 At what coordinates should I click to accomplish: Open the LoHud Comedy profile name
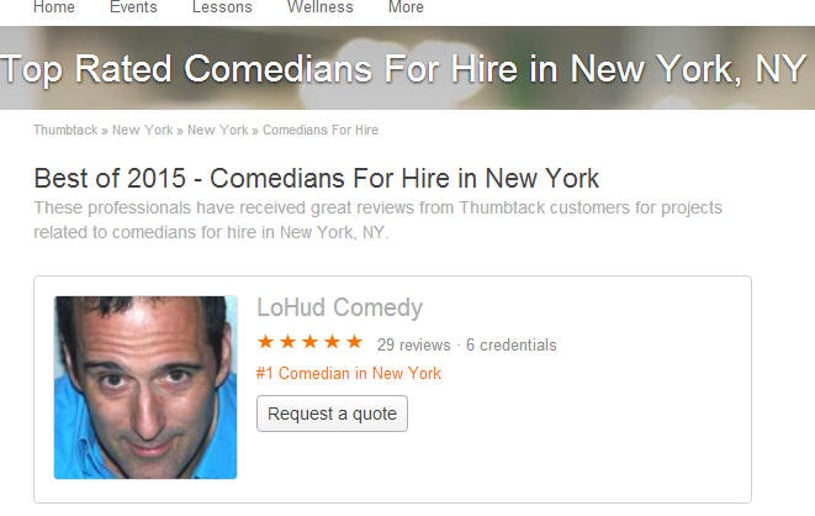tap(340, 307)
